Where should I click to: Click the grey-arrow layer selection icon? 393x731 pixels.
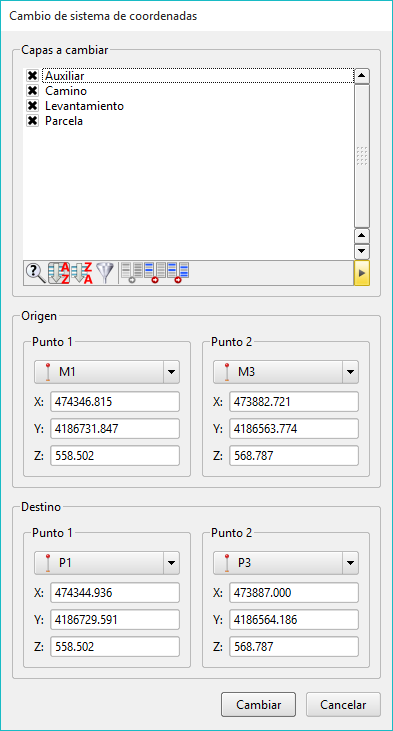pyautogui.click(x=132, y=273)
